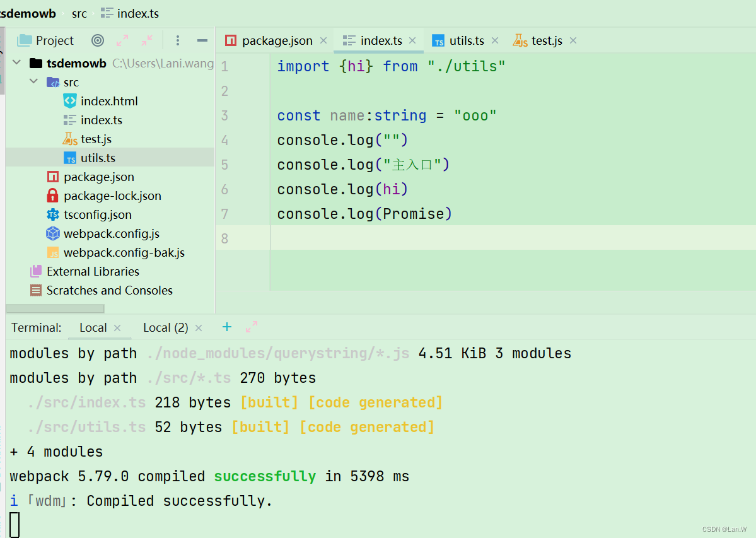Click the horizontal scrollbar below the Project tree
Image resolution: width=756 pixels, height=538 pixels.
click(x=55, y=308)
